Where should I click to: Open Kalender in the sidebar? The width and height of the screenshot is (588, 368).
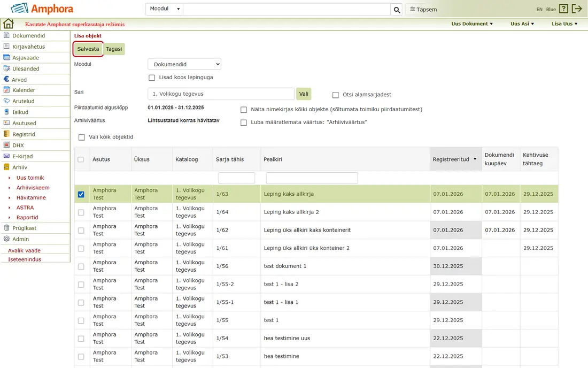pyautogui.click(x=24, y=90)
